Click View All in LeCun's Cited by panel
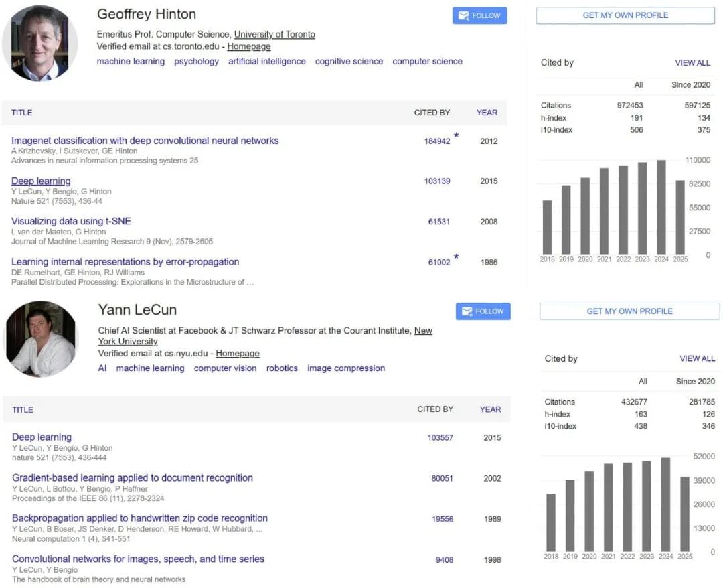This screenshot has width=723, height=588. [x=697, y=358]
